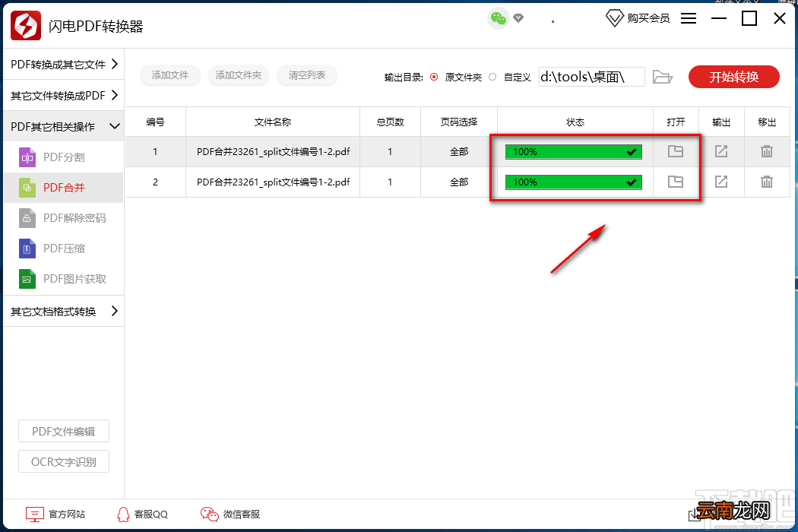
Task: Click 全部 page selection in row 2
Action: pyautogui.click(x=459, y=182)
